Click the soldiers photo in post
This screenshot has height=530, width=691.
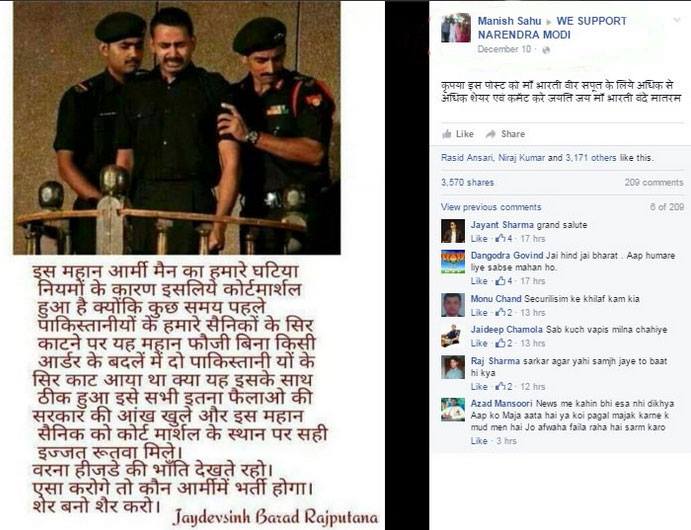coord(177,128)
